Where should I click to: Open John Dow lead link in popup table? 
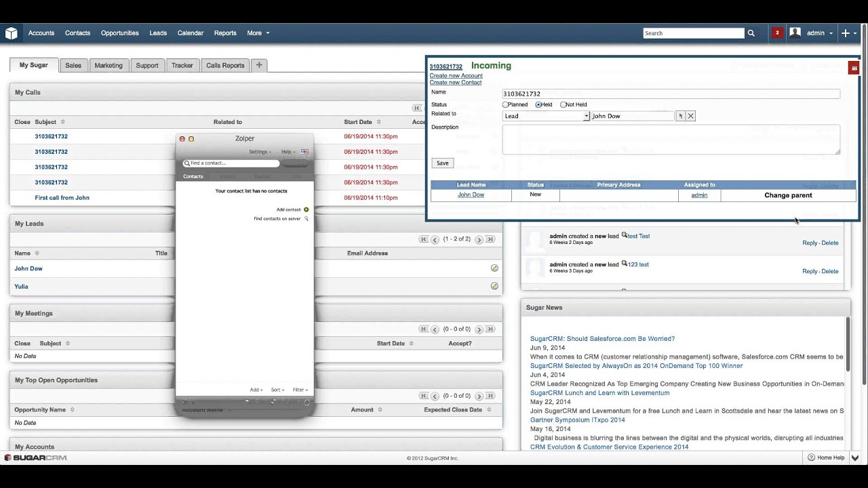coord(471,195)
